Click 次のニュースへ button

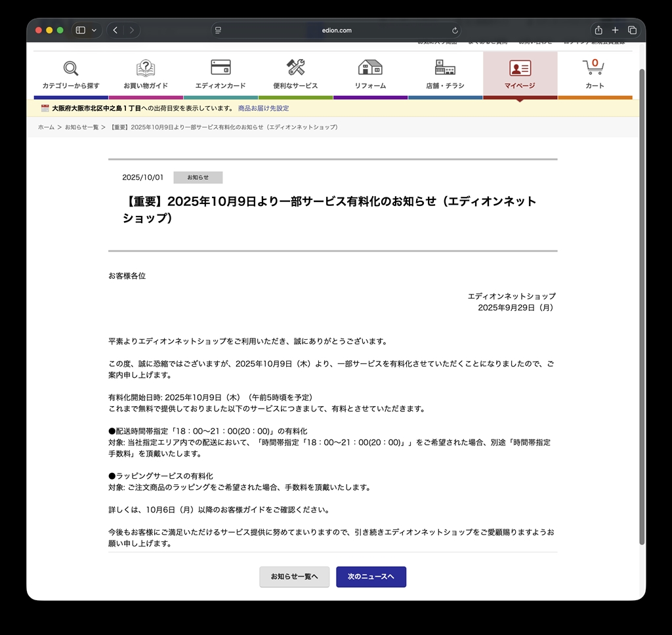coord(371,577)
